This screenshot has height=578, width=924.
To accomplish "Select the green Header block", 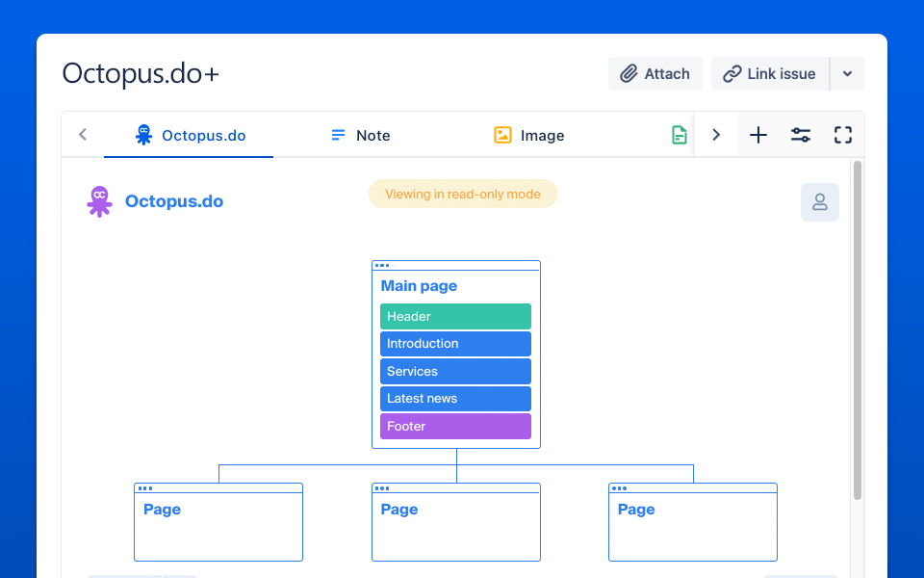I will (455, 316).
